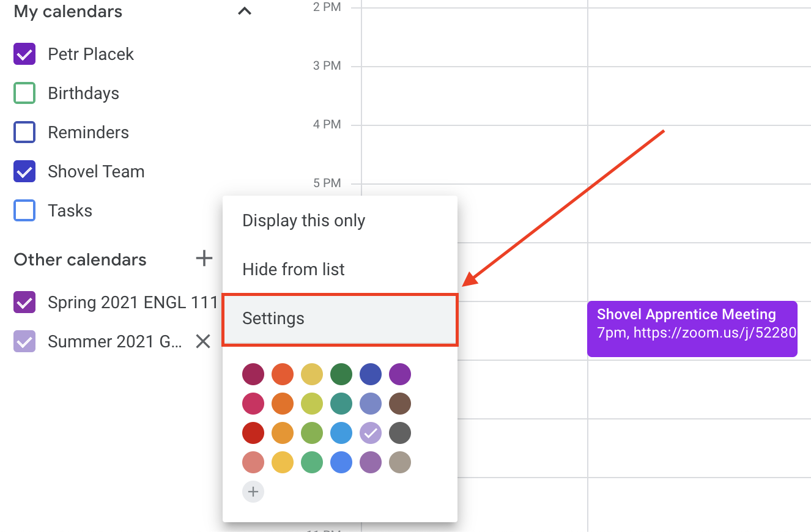This screenshot has height=532, width=811.
Task: Select the Basil dark green swatch
Action: [x=341, y=374]
